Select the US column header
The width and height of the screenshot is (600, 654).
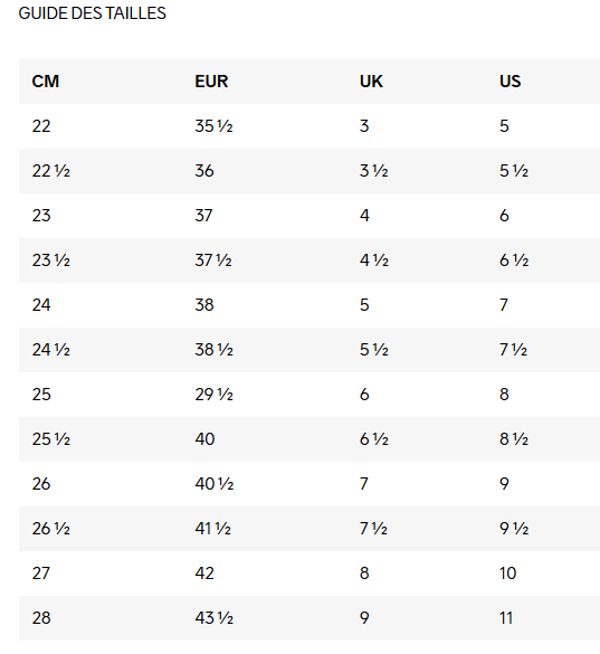pyautogui.click(x=510, y=81)
